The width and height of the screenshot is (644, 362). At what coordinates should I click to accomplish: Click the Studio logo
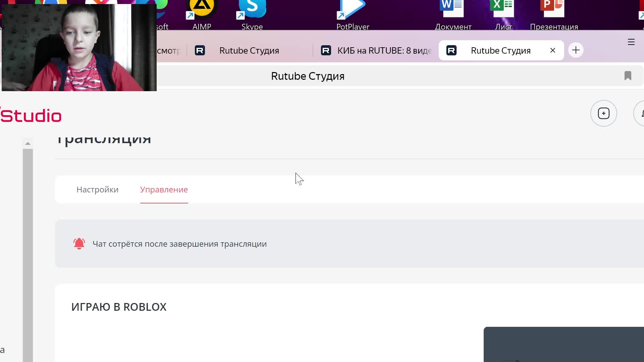coord(31,115)
